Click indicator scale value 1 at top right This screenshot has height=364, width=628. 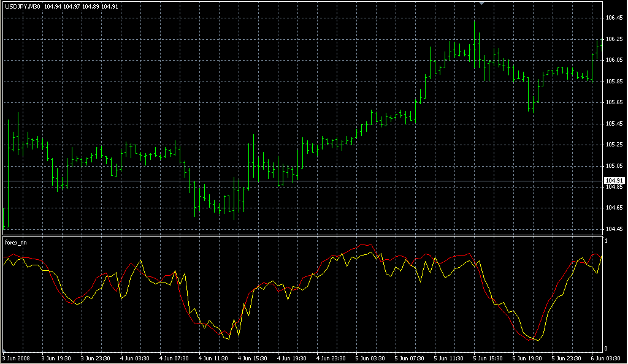coord(606,241)
